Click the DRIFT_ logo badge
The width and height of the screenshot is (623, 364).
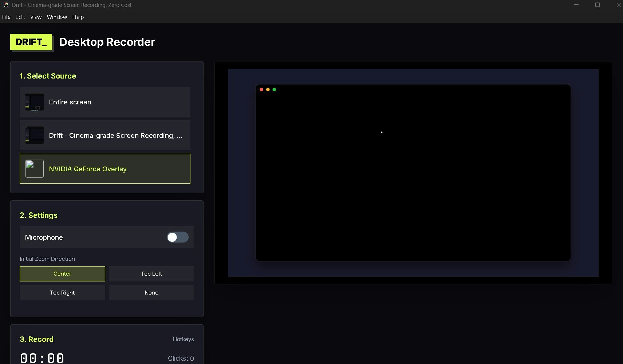click(x=31, y=42)
